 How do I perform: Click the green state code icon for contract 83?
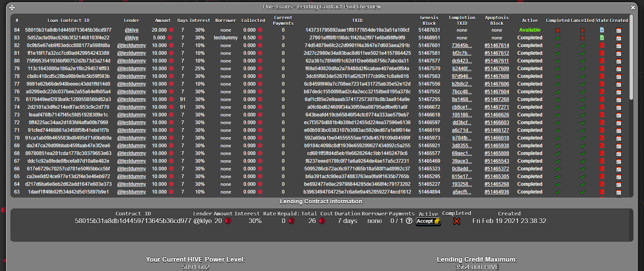(602, 38)
